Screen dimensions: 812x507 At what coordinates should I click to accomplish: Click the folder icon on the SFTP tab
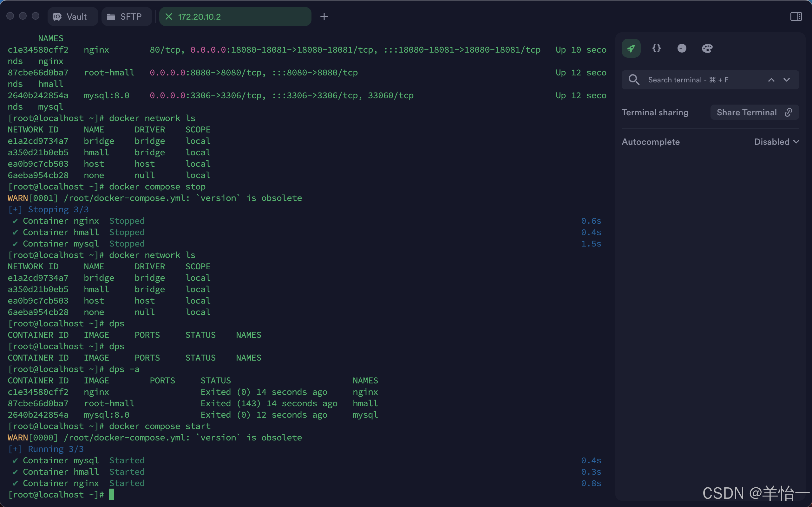pos(111,16)
